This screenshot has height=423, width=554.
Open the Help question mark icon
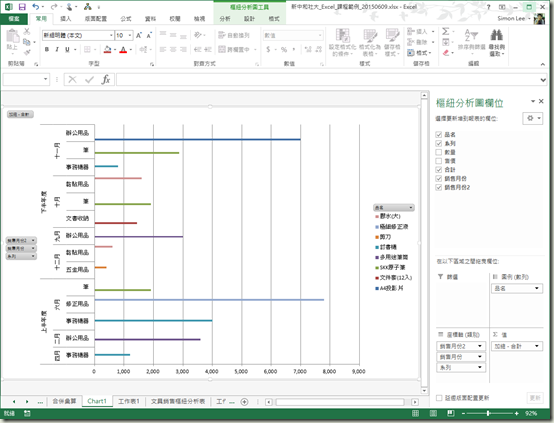tap(489, 7)
